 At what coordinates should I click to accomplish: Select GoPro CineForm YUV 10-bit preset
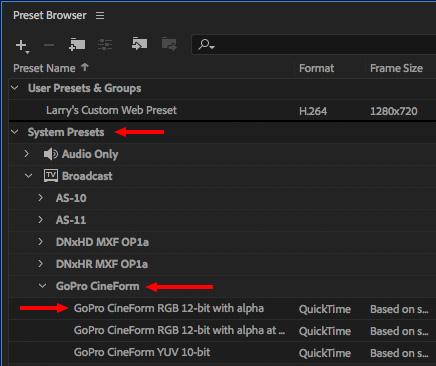click(142, 352)
